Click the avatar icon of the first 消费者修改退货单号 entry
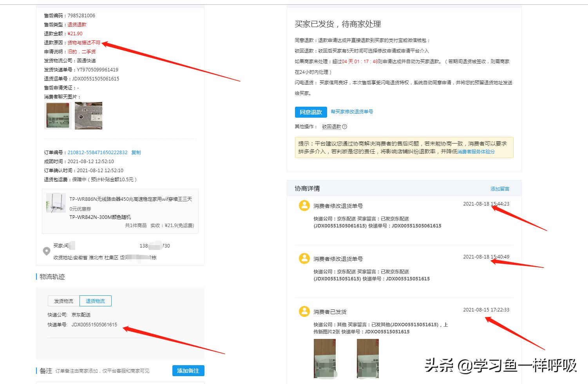 [304, 205]
